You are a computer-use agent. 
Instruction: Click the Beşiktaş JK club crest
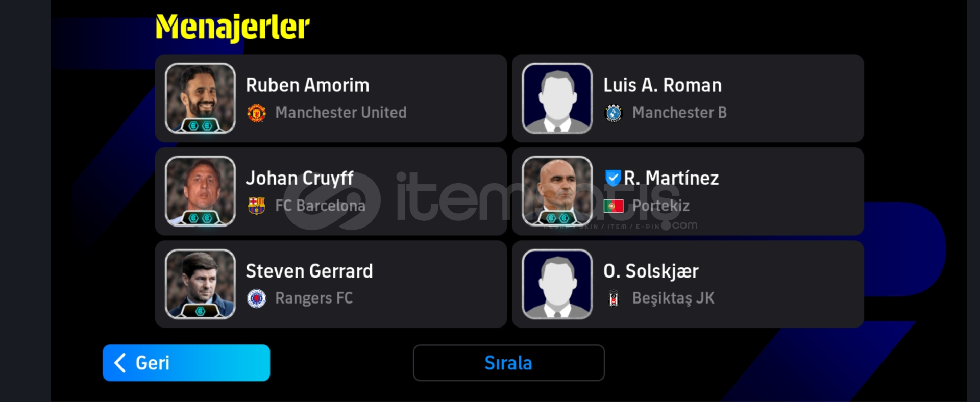[x=614, y=298]
